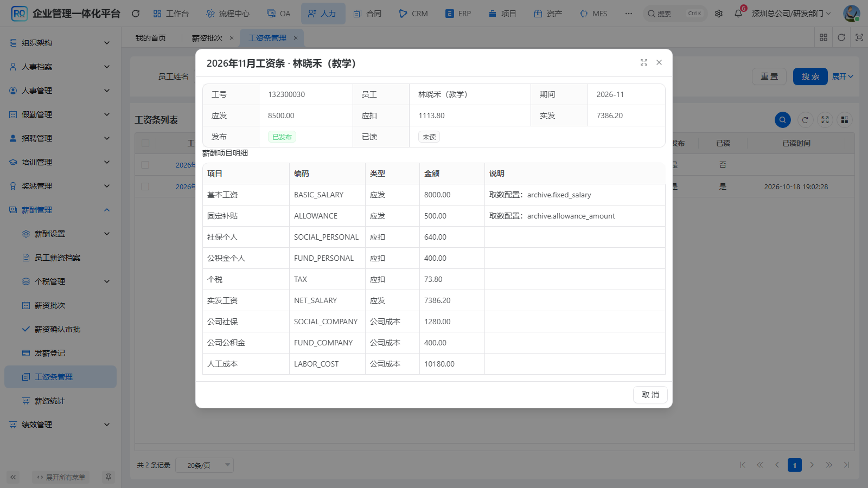868x488 pixels.
Task: Open notifications bell with badge 6
Action: [x=738, y=14]
